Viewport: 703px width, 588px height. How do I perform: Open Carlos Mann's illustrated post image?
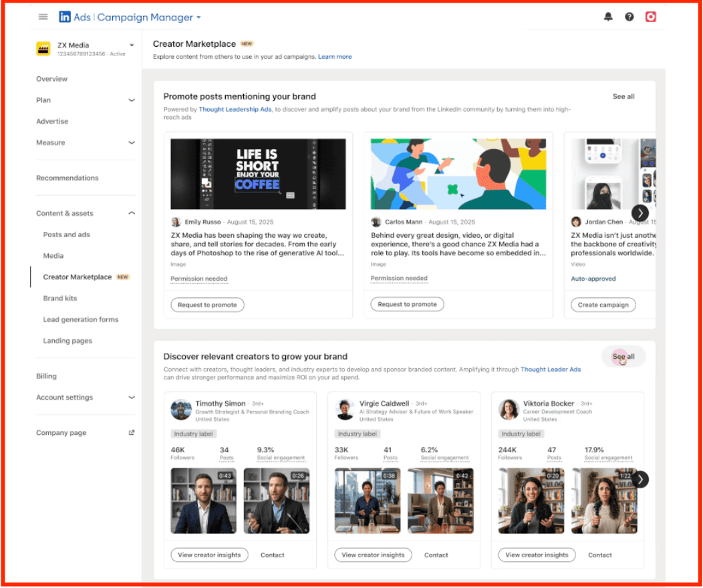pyautogui.click(x=458, y=174)
